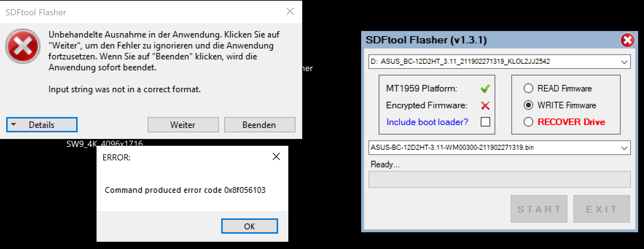Screen dimensions: 644x249
Task: Expand the Details section of the exception
Action: pyautogui.click(x=42, y=125)
